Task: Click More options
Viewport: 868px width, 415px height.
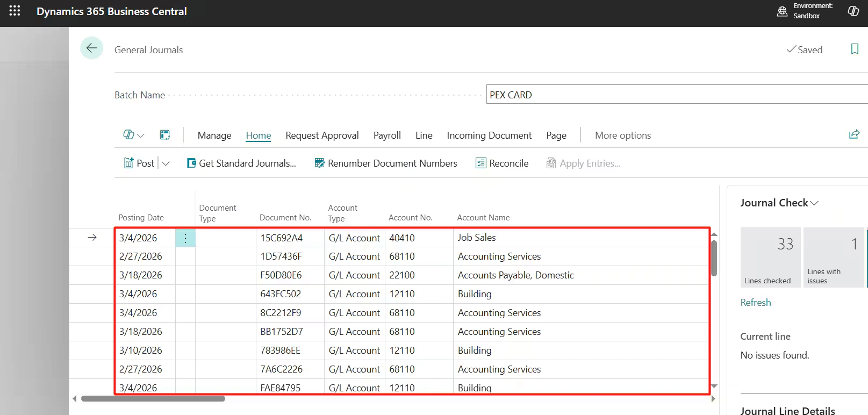Action: coord(622,135)
